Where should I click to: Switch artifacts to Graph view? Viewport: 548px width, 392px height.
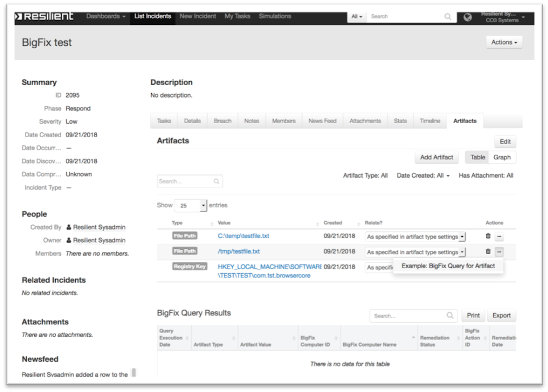(x=503, y=157)
